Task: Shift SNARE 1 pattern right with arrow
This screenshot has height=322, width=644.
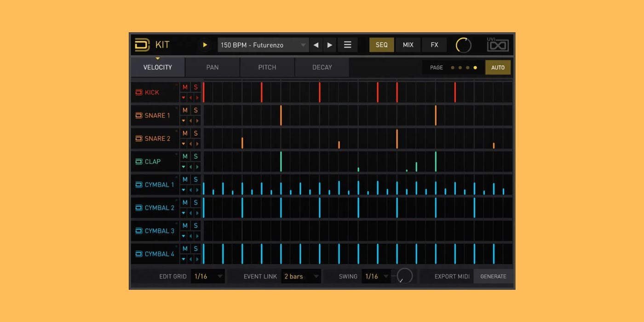Action: (198, 121)
